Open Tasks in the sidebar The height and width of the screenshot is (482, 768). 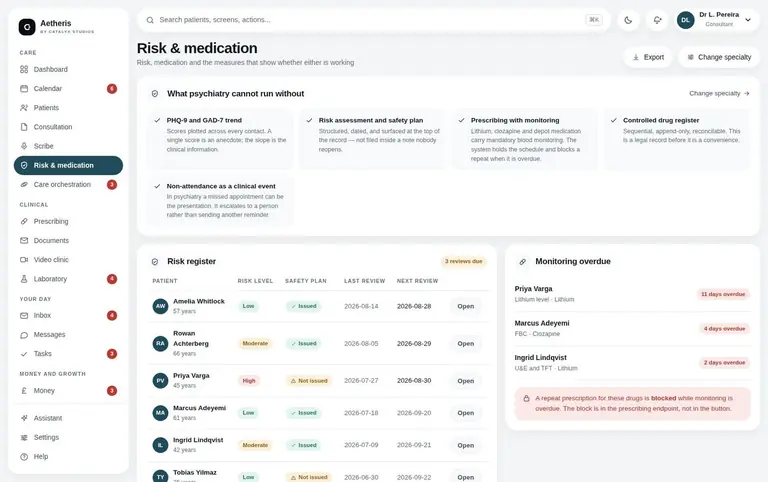[68, 354]
